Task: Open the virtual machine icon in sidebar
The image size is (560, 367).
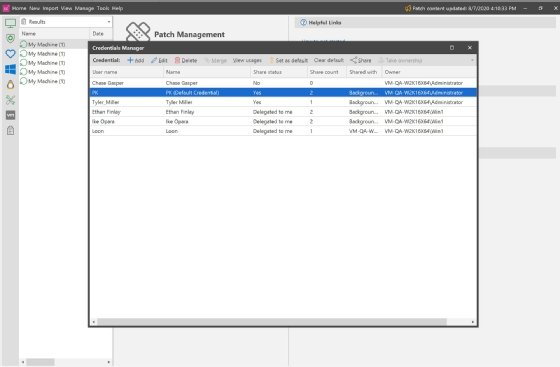Action: point(10,115)
